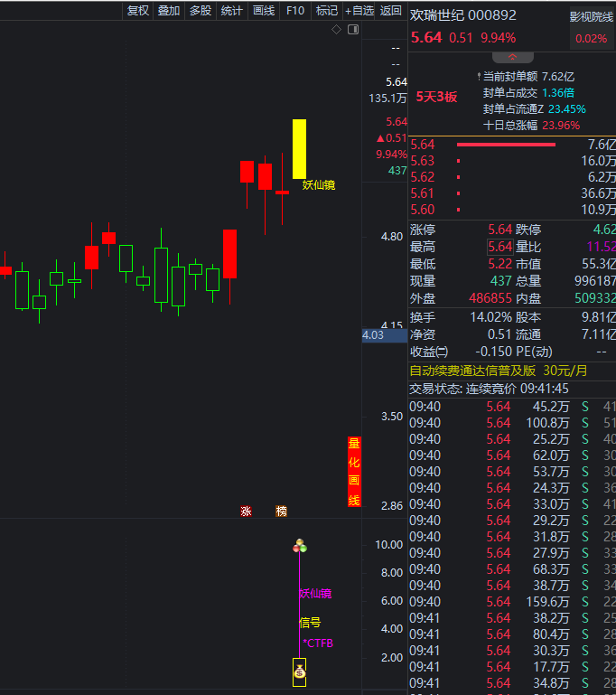616x695 pixels.
Task: Click the 封单占成交 1.36倍 value
Action: coord(558,93)
